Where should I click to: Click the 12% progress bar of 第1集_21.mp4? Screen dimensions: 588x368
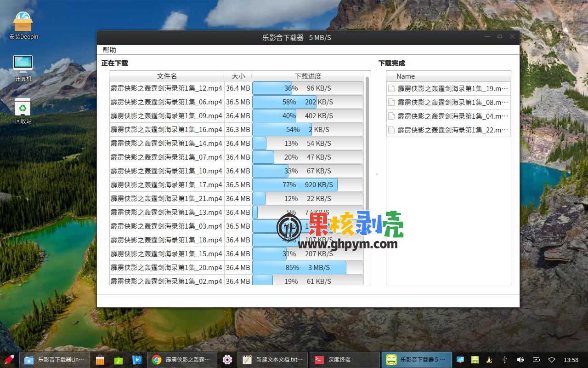click(308, 199)
